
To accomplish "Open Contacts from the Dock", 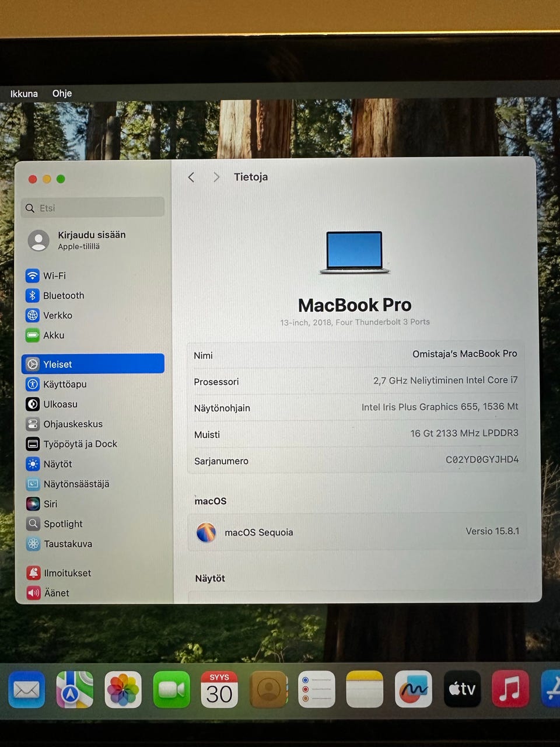I will pyautogui.click(x=268, y=690).
